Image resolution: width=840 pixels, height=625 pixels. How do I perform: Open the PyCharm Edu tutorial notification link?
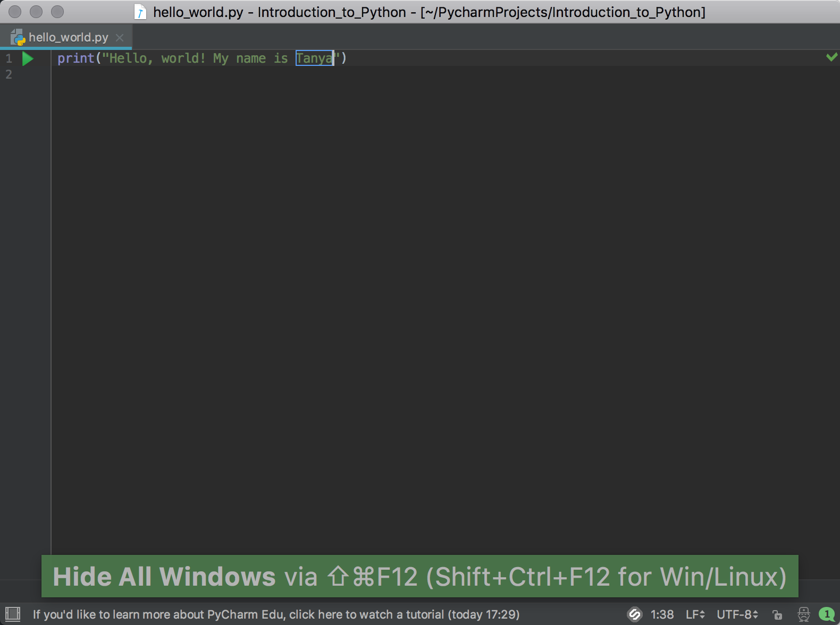tap(276, 614)
